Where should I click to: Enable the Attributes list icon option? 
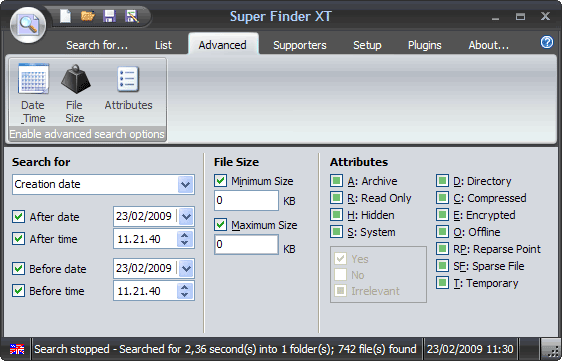128,87
